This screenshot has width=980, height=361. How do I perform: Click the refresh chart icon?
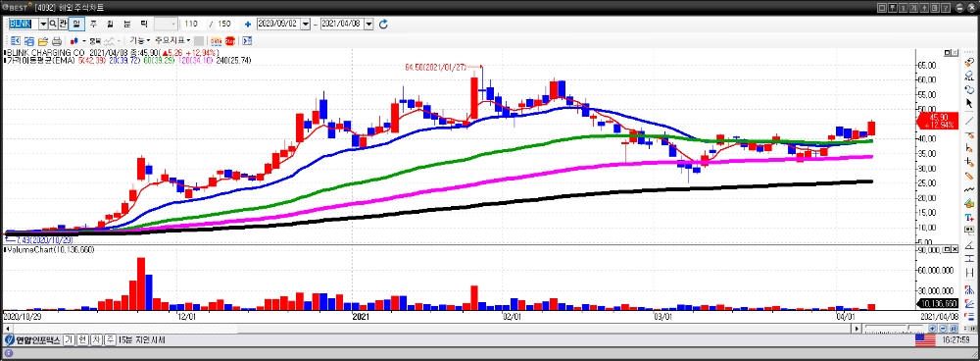point(383,24)
